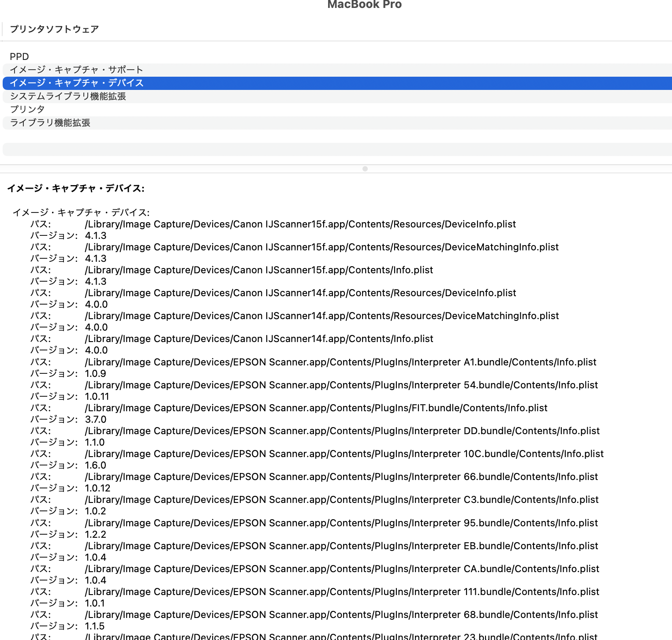Click the version value 1.0.1

click(95, 603)
